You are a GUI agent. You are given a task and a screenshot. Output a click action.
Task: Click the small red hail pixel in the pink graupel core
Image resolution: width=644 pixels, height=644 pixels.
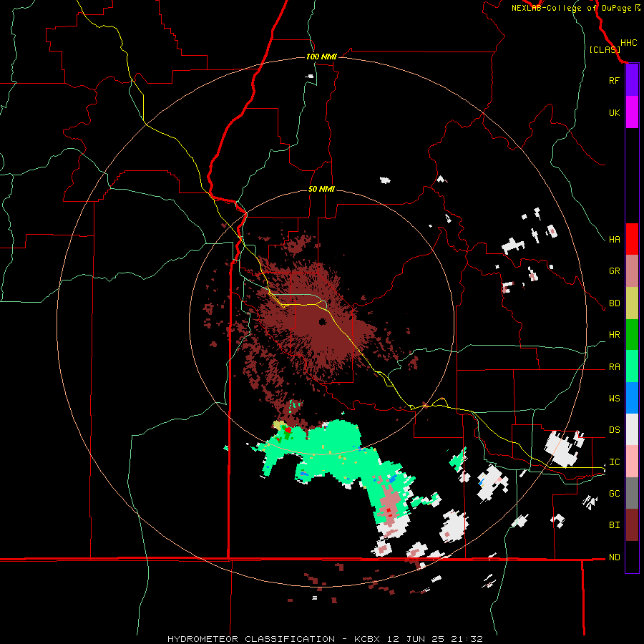coord(389,510)
